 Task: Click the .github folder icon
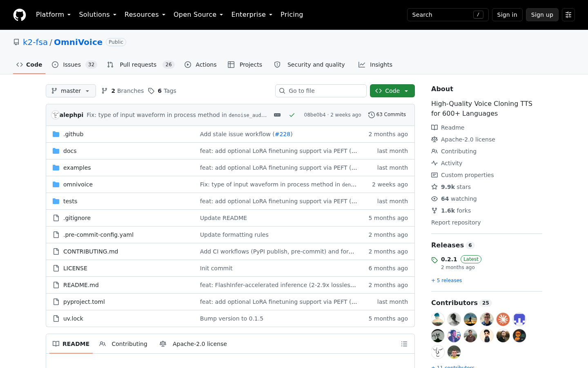pos(56,134)
